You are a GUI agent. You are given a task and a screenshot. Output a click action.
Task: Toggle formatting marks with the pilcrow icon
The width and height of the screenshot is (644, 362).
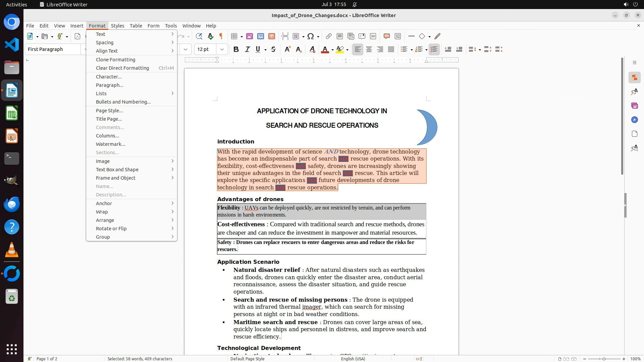[x=221, y=36]
